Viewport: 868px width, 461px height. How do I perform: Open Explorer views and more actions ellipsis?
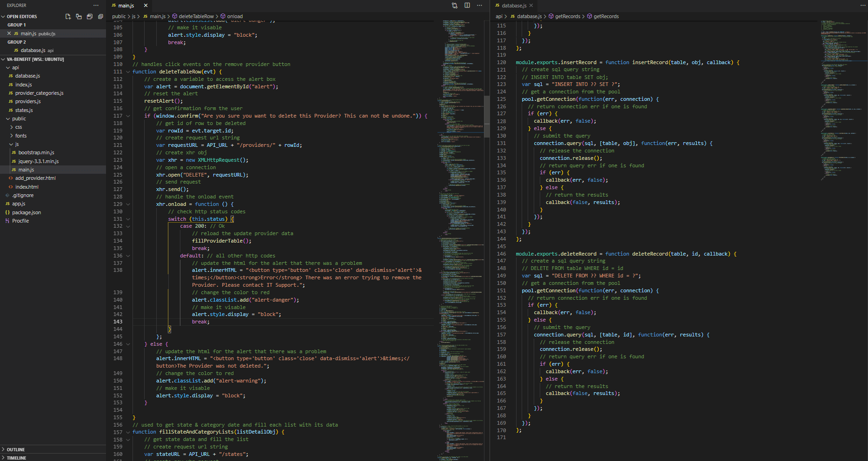pyautogui.click(x=96, y=5)
